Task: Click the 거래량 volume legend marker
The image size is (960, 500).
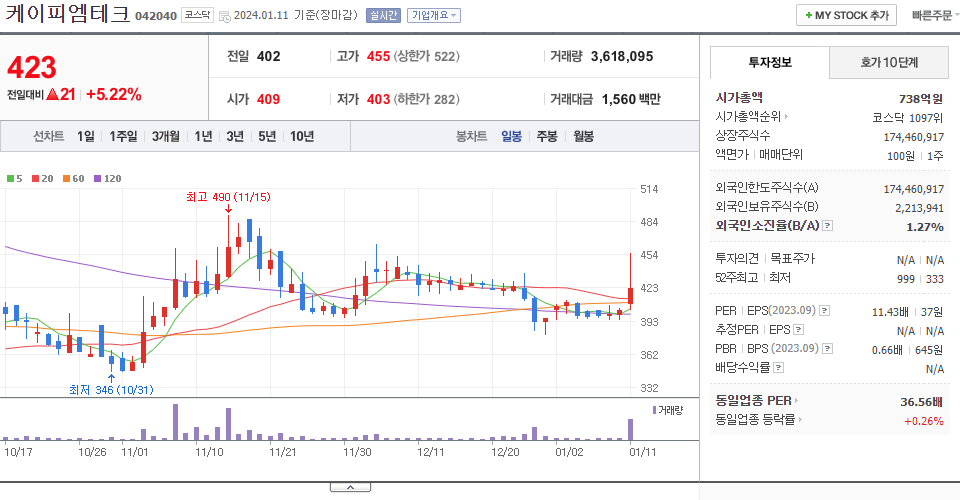Action: click(667, 411)
